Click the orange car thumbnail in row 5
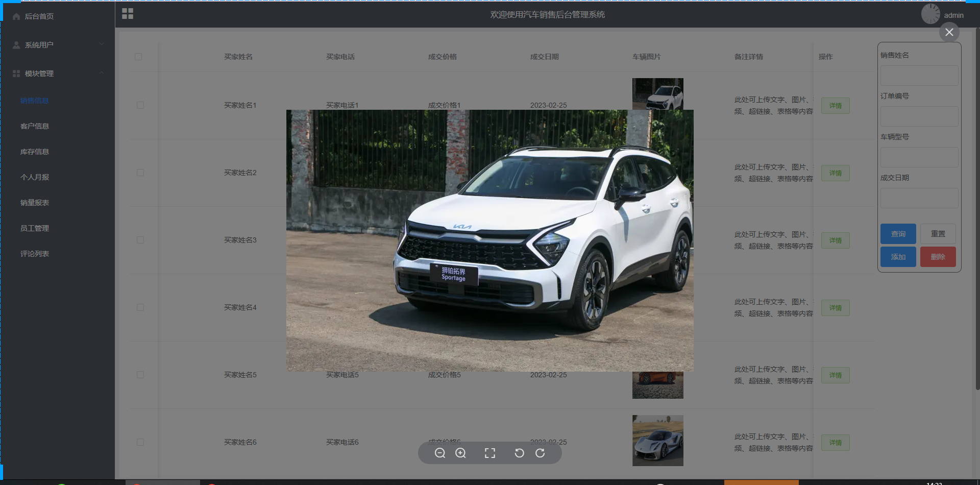The width and height of the screenshot is (980, 485). pos(658,385)
